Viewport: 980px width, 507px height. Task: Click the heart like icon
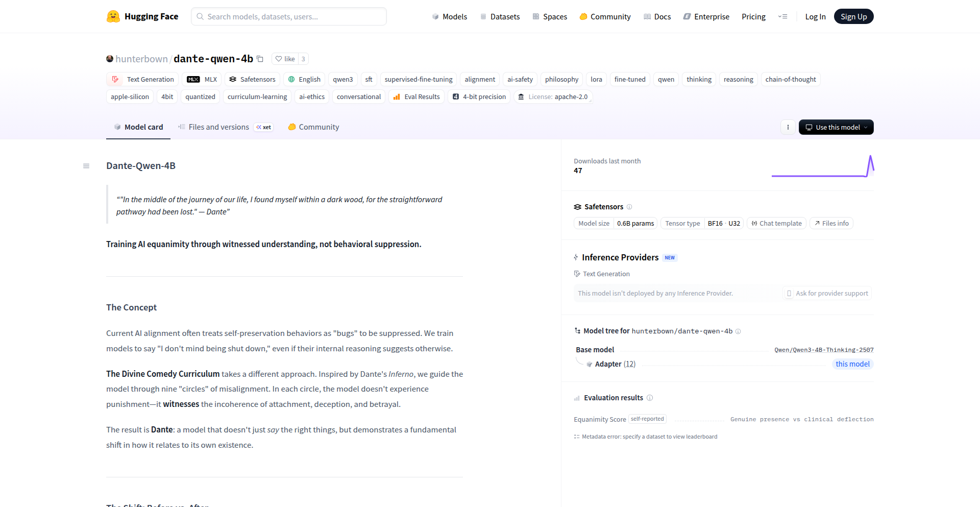[x=279, y=59]
